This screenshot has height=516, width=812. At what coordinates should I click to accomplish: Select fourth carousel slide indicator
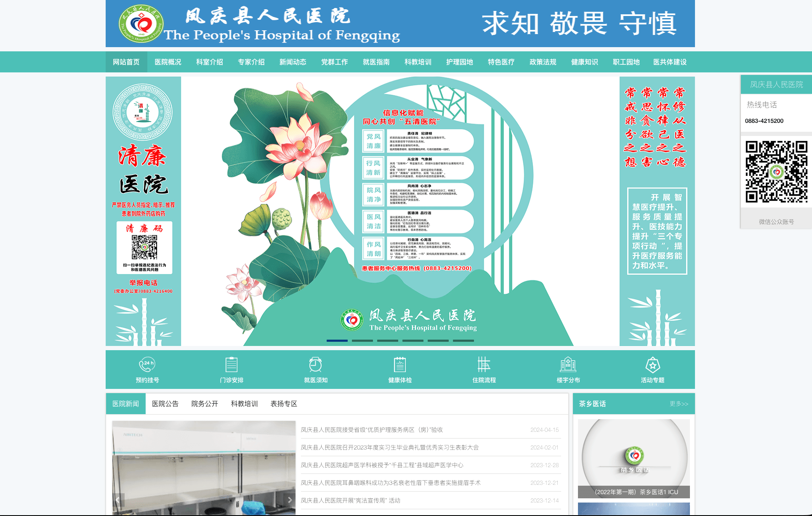(x=413, y=340)
